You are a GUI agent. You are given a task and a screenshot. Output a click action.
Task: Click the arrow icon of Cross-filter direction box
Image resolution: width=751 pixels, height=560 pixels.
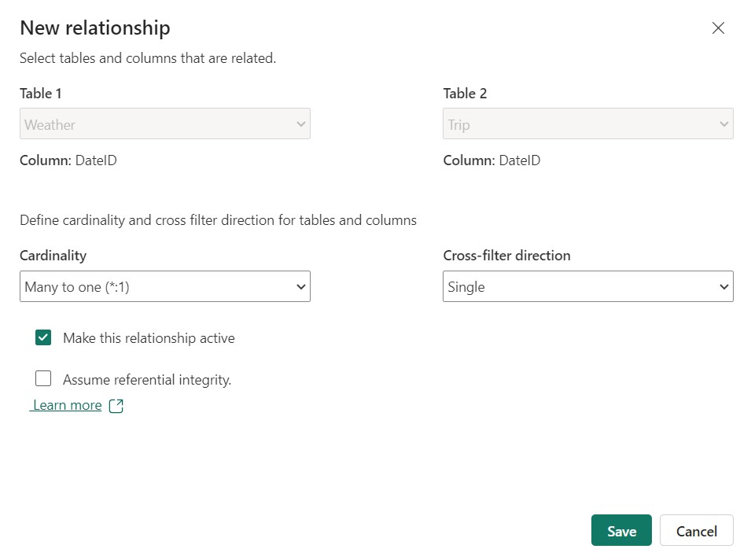pos(723,287)
